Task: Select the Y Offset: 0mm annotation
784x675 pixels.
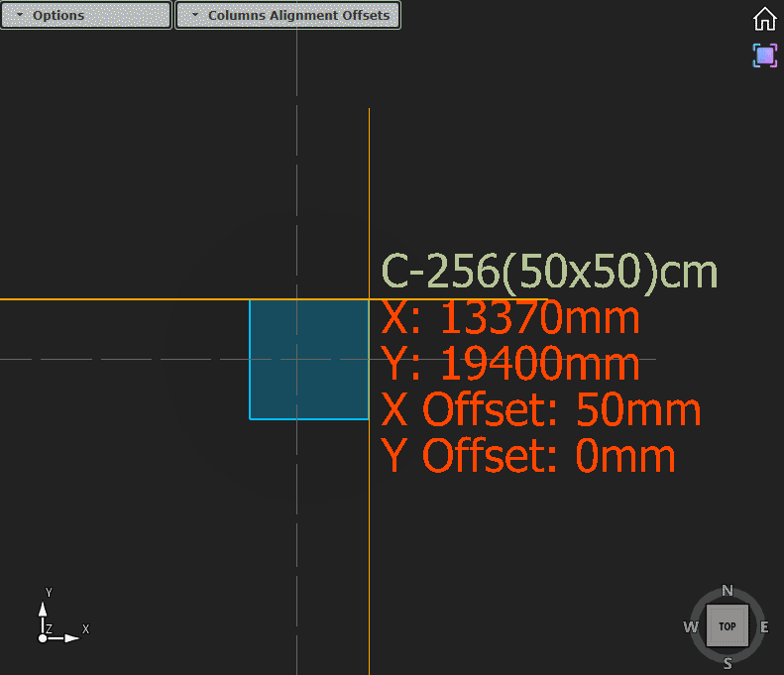Action: tap(528, 456)
